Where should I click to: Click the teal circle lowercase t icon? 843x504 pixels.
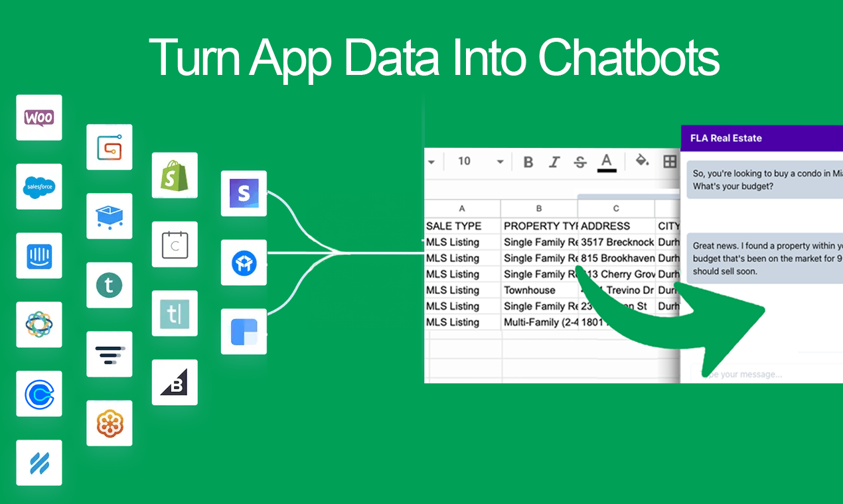110,284
